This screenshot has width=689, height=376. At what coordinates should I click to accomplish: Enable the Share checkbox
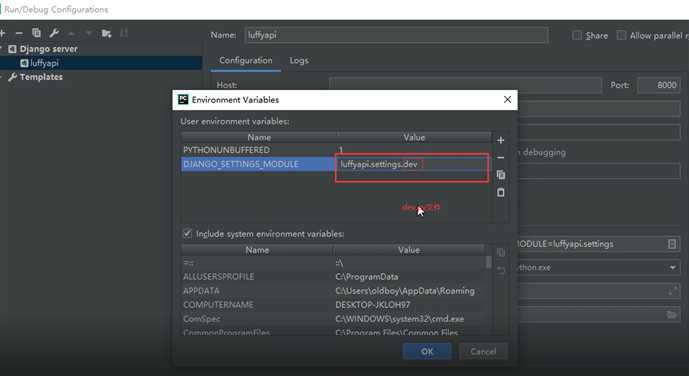pyautogui.click(x=577, y=36)
